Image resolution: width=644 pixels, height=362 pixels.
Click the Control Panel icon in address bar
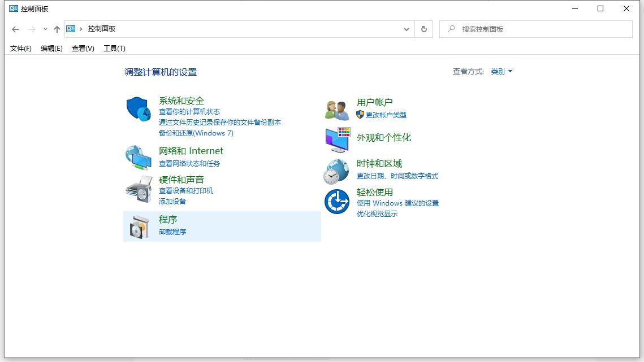pyautogui.click(x=71, y=28)
